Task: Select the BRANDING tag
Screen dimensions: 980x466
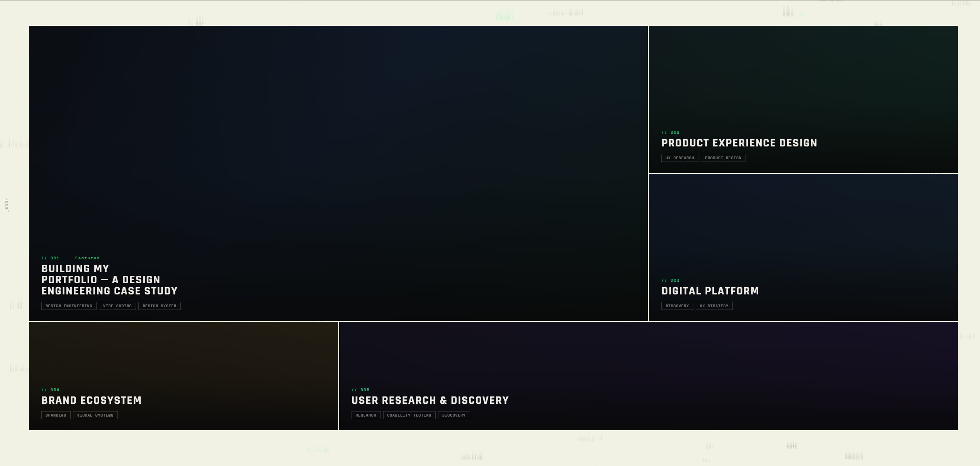Action: pos(55,415)
